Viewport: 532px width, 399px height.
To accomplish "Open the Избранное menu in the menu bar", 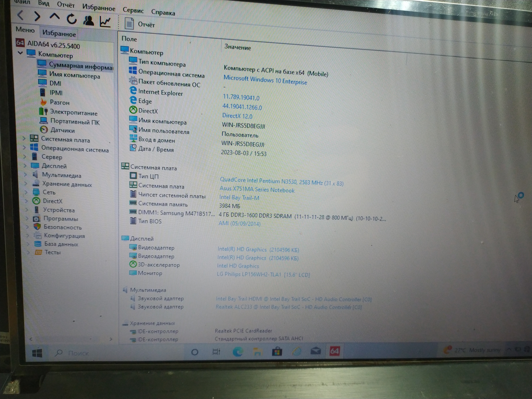I will click(x=99, y=7).
